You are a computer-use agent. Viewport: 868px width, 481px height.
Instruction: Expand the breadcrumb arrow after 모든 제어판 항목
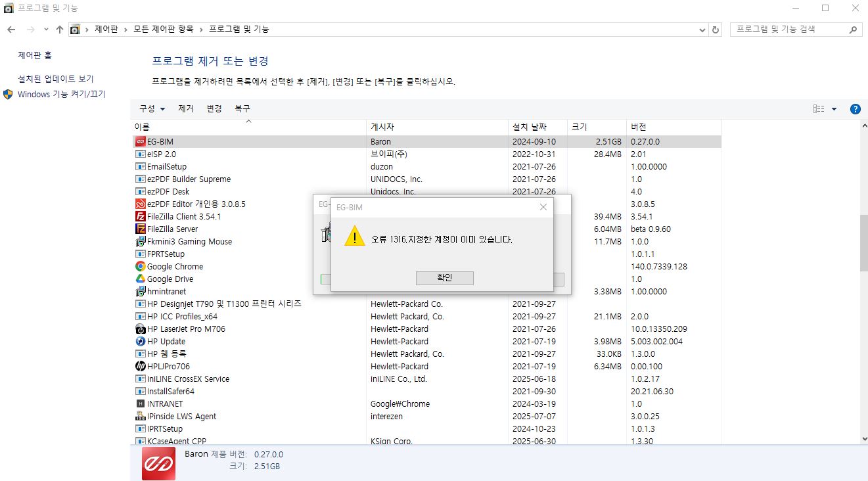tap(201, 30)
